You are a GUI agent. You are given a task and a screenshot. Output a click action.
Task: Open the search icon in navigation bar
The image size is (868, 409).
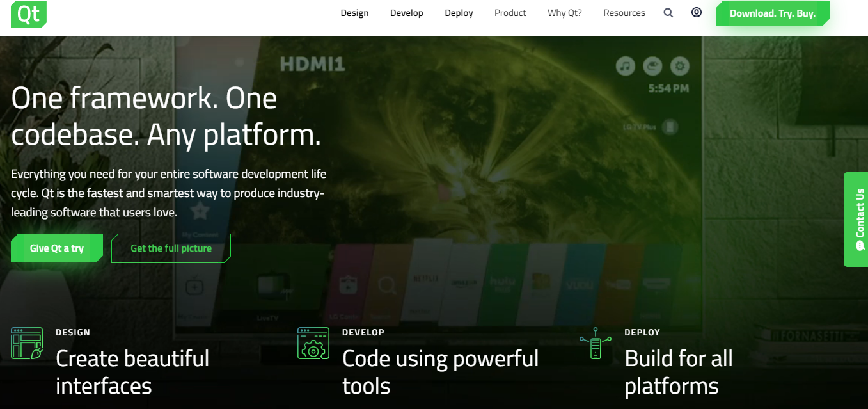668,13
